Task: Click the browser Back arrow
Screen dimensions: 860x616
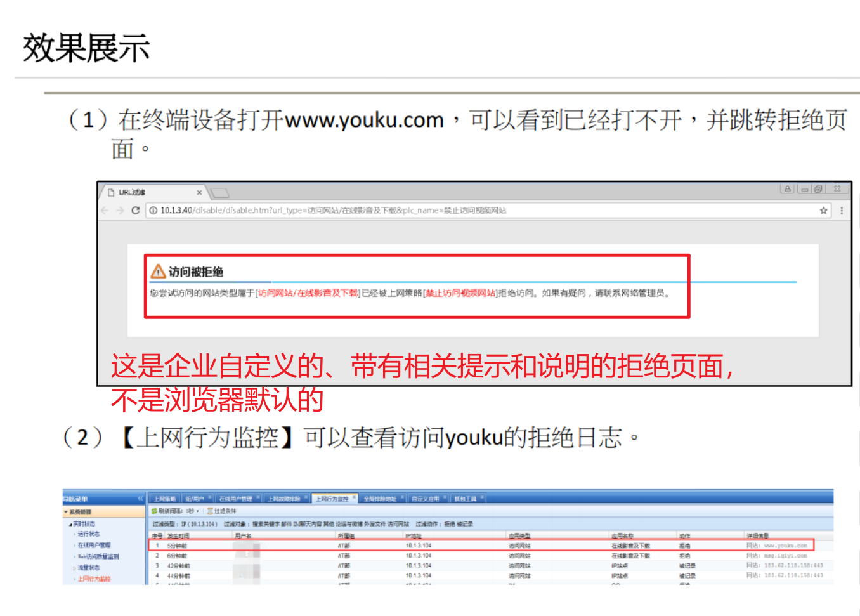Action: tap(105, 211)
